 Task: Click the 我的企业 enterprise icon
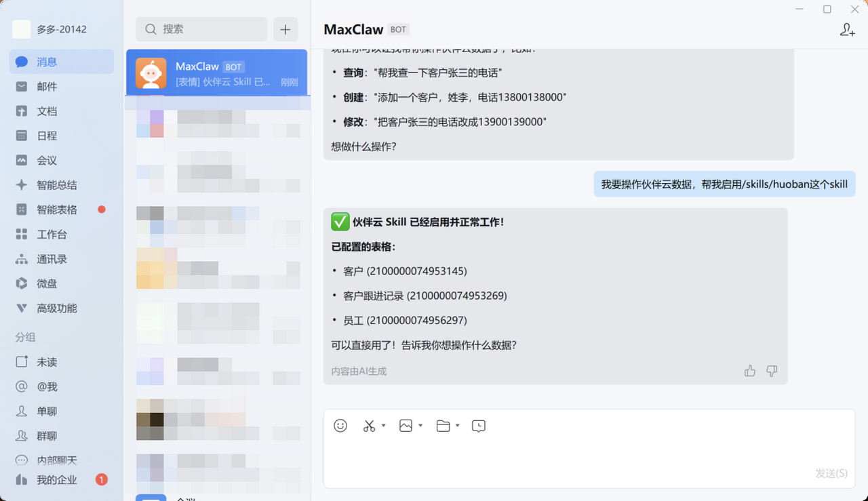(x=22, y=480)
